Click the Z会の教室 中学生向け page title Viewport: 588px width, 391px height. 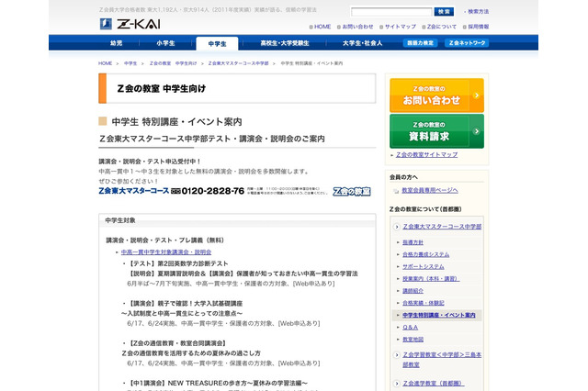click(x=162, y=89)
